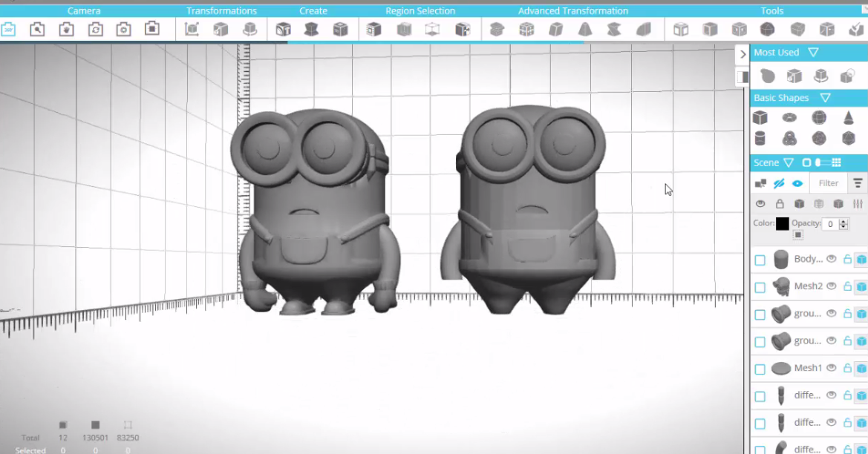Screen dimensions: 868x454
Task: Select the camera focus target icon
Action: click(123, 30)
